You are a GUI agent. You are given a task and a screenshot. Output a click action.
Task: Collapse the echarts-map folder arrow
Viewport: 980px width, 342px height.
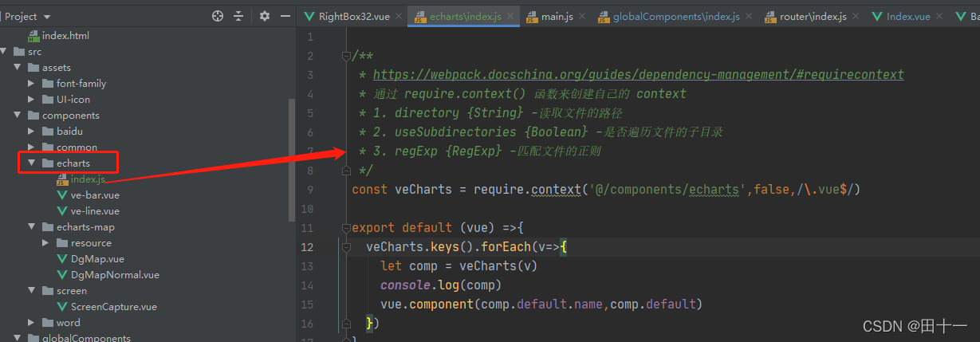pyautogui.click(x=31, y=227)
